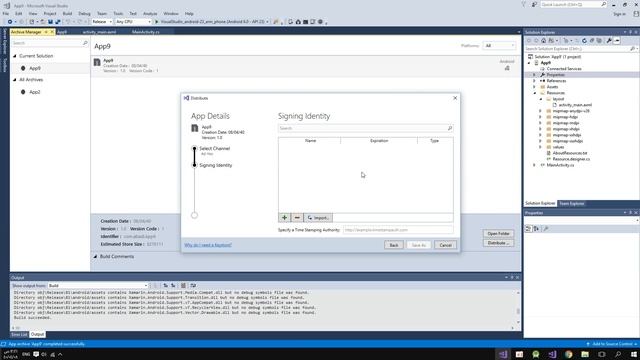Click the Name column header

pos(310,140)
